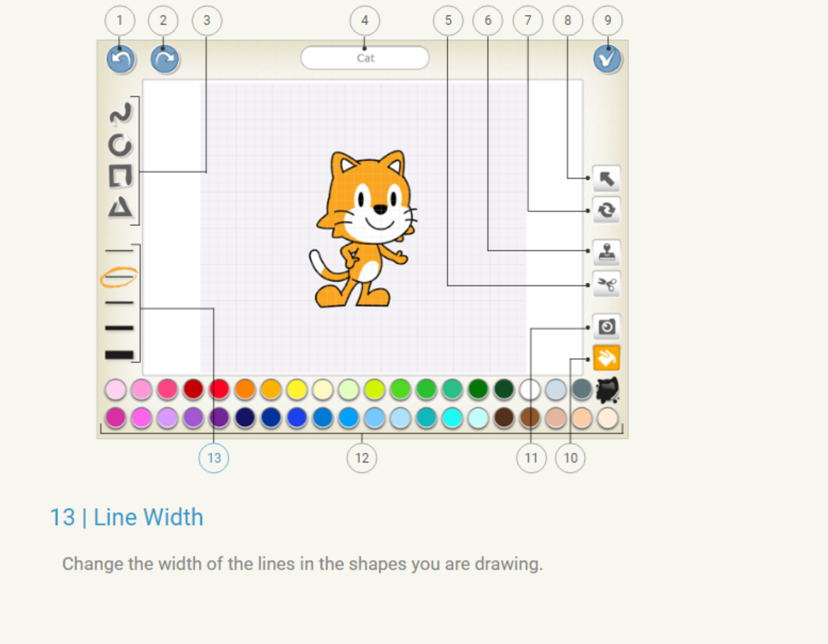Click the Cat name field
Viewport: 828px width, 644px height.
coord(365,58)
